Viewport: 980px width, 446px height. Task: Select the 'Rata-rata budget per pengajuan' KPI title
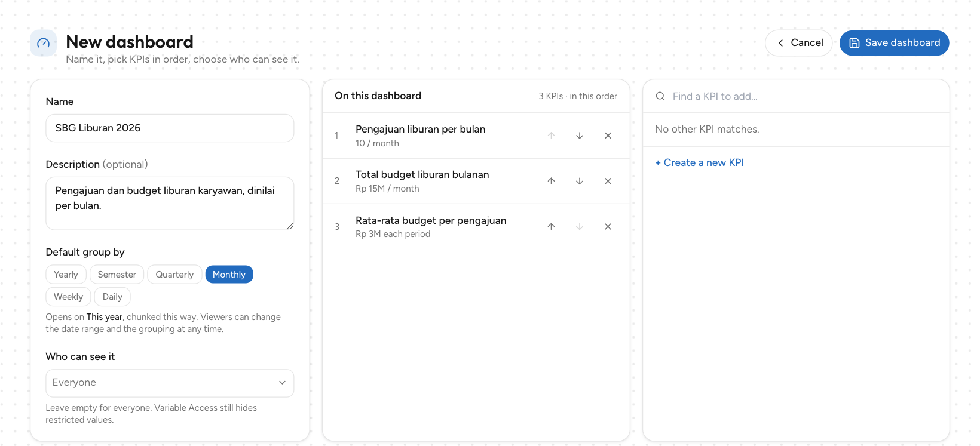(x=431, y=220)
